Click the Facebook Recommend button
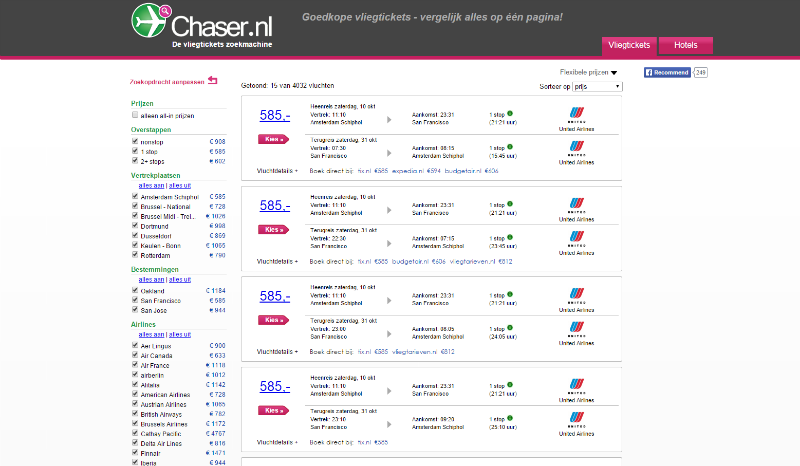Screen dimensions: 800x466 [667, 73]
